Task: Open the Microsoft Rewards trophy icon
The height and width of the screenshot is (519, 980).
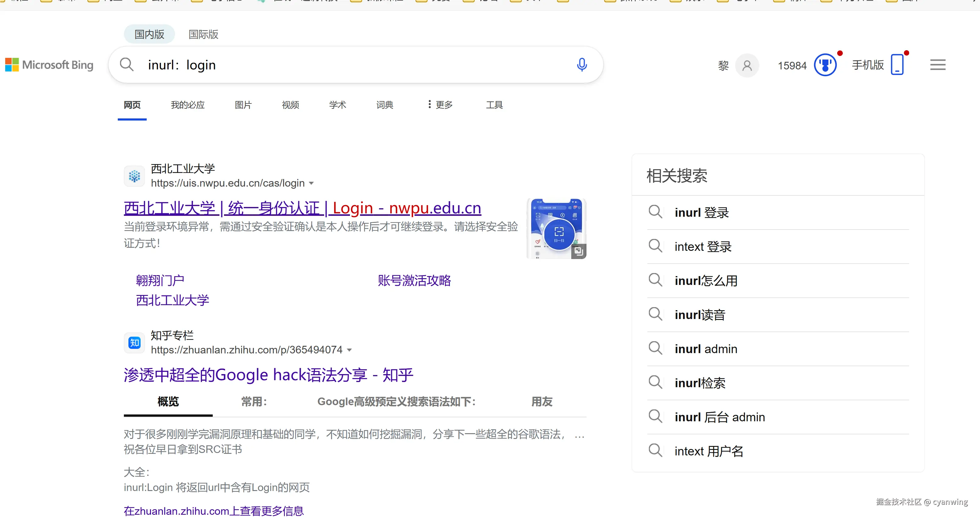Action: point(825,65)
